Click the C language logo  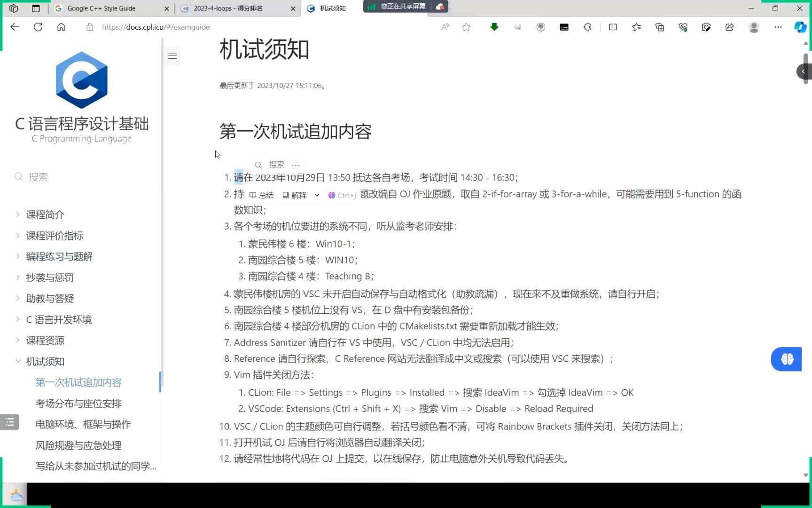(x=82, y=80)
